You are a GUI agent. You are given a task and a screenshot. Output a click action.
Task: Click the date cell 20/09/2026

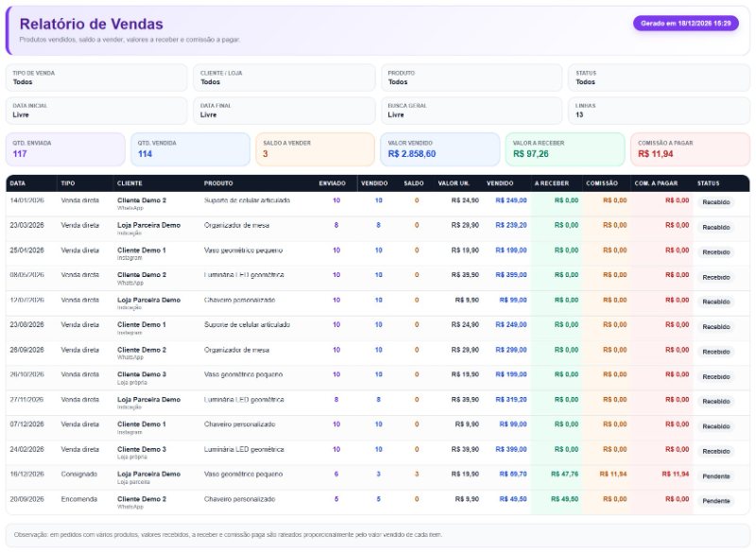click(x=27, y=499)
